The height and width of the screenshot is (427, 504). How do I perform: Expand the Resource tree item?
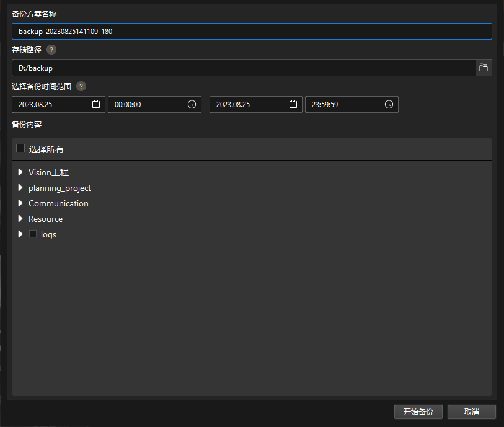(x=20, y=219)
